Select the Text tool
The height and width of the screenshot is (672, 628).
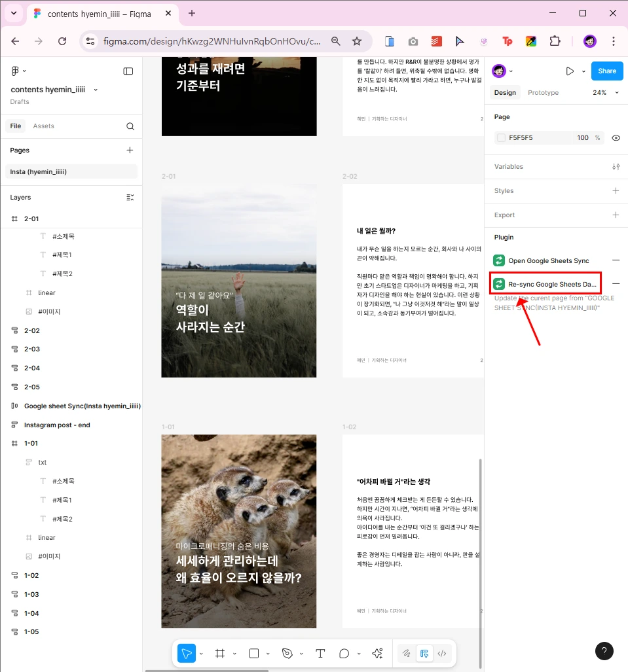[x=320, y=653]
